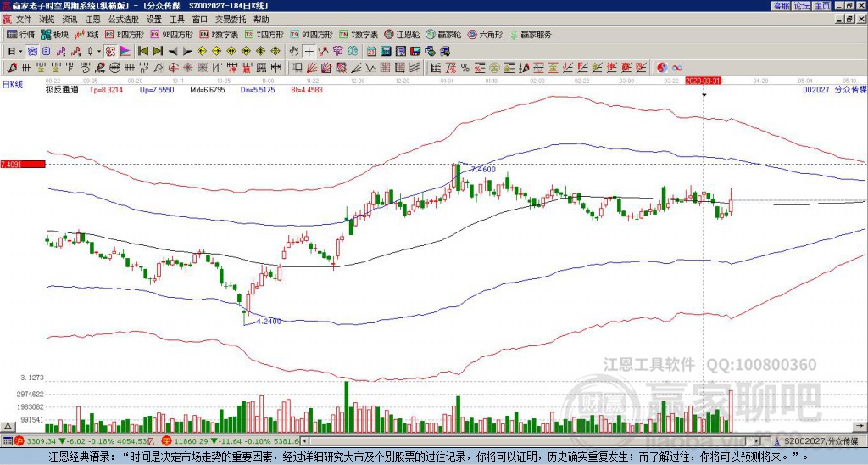
Task: Click the yin-yang tool icon
Action: (x=662, y=68)
